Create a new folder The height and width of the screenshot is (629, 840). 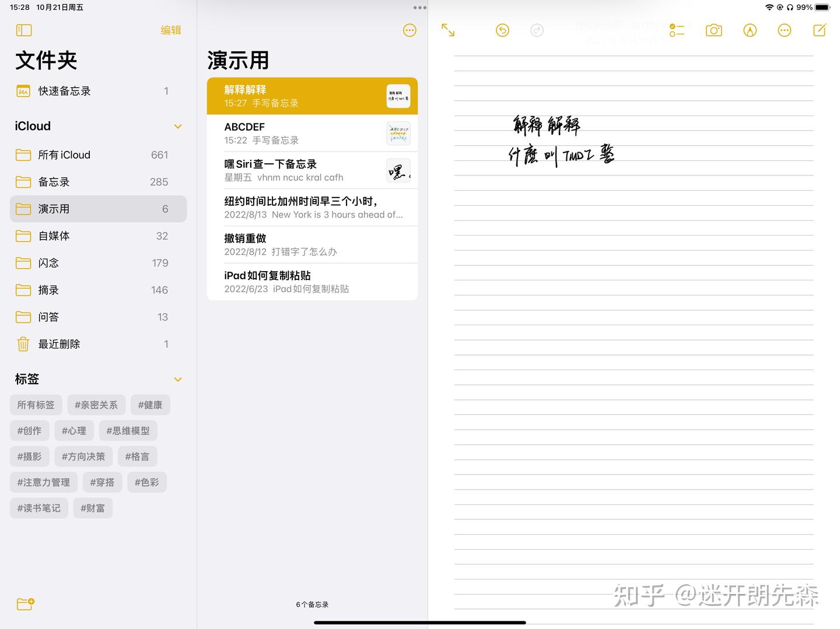25,605
